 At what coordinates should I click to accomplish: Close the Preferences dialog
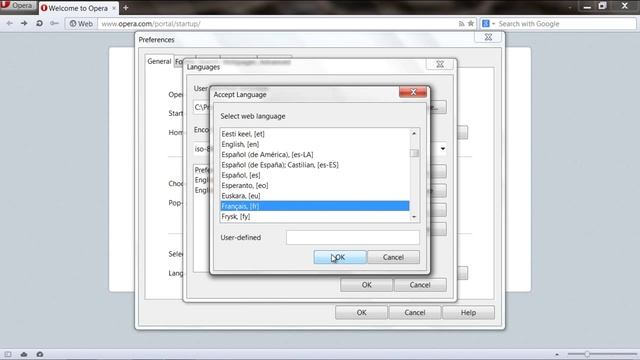[x=488, y=37]
